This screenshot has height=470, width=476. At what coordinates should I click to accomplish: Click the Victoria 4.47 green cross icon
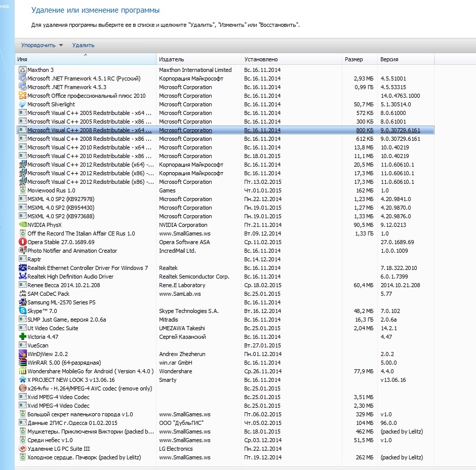click(22, 337)
